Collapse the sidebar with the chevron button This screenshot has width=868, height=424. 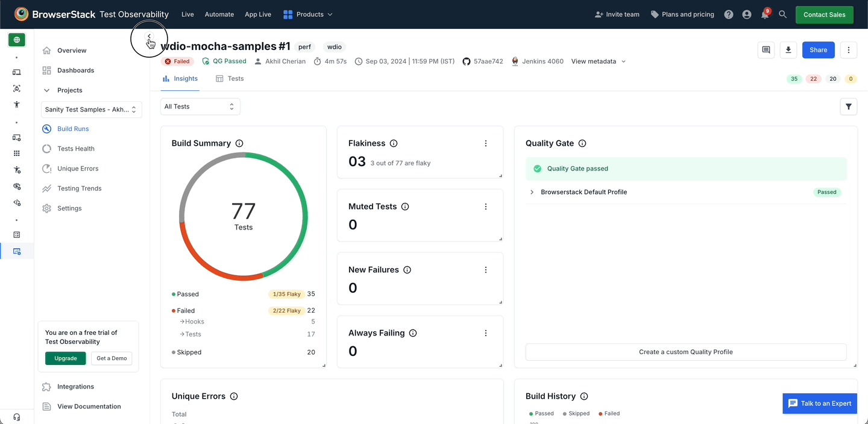pyautogui.click(x=149, y=37)
